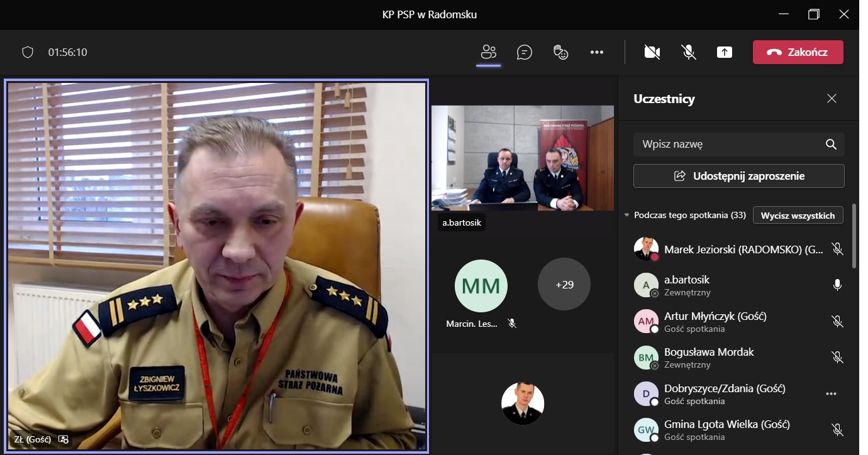868x455 pixels.
Task: Click Wycisz wszystkich to mute everyone
Action: (x=798, y=216)
